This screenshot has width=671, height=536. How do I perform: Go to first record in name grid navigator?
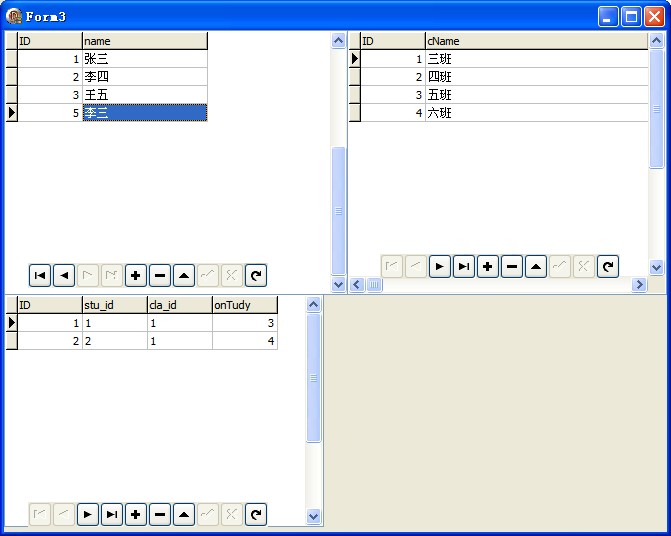pos(40,275)
